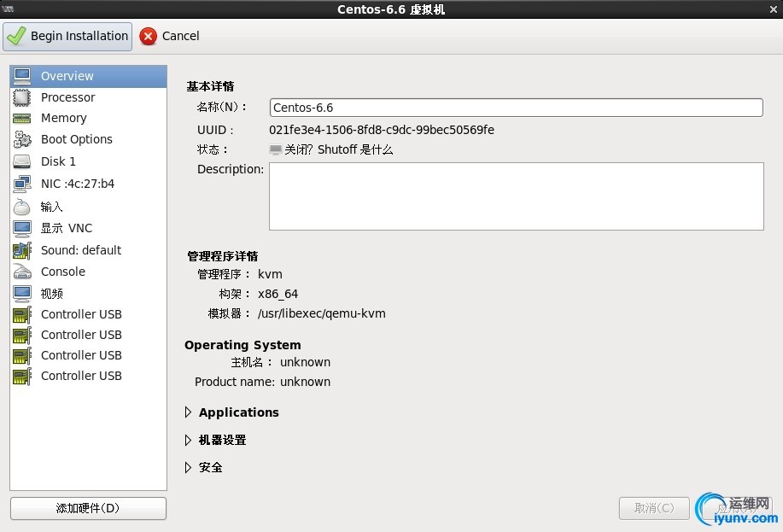Open the Memory row in hardware list
Screen dimensions: 783x532
(89, 119)
